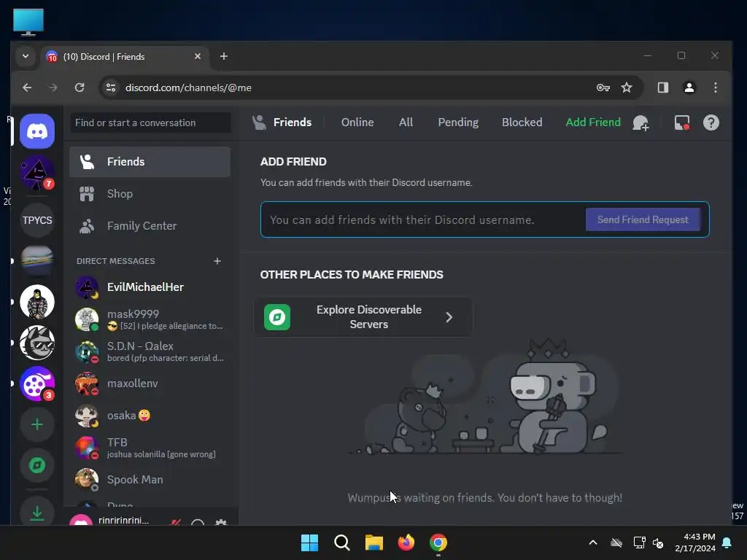Open Explore Discoverable Servers card
The width and height of the screenshot is (747, 560).
(363, 317)
